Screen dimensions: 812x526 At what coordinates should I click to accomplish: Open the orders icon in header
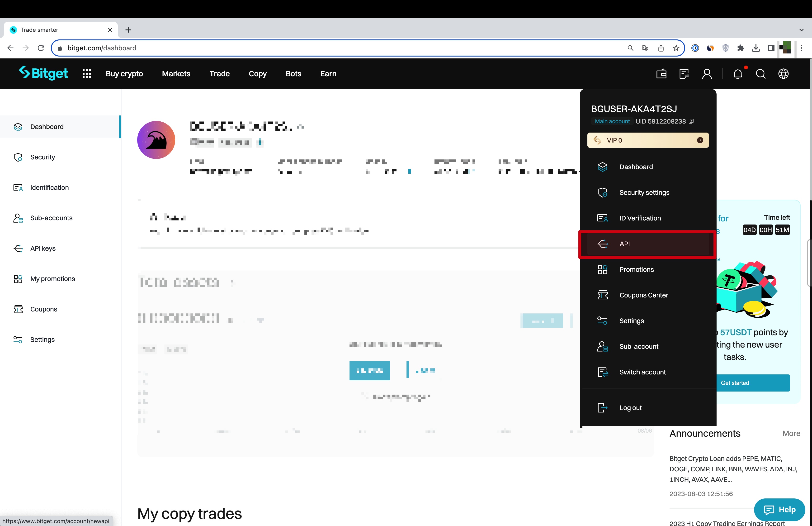tap(684, 74)
